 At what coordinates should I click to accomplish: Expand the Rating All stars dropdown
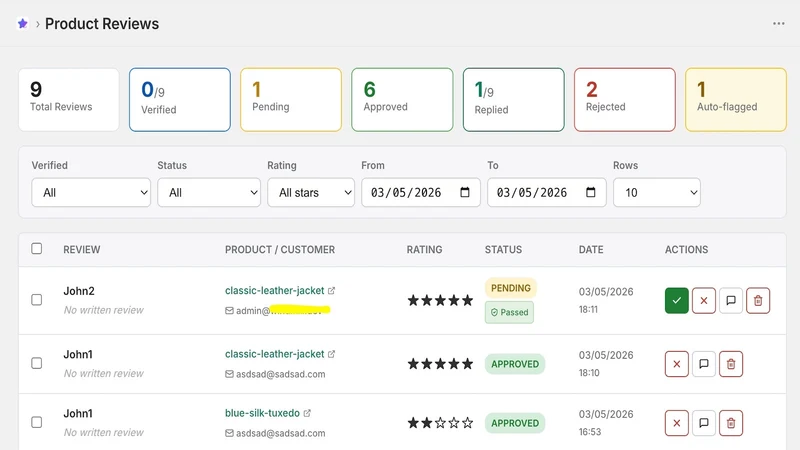pyautogui.click(x=311, y=192)
